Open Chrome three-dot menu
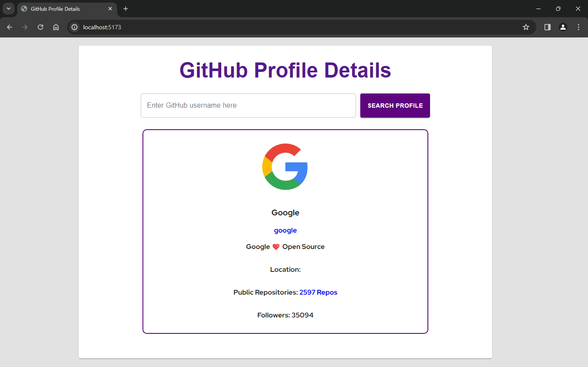Screen dimensions: 588x367 coord(579,27)
